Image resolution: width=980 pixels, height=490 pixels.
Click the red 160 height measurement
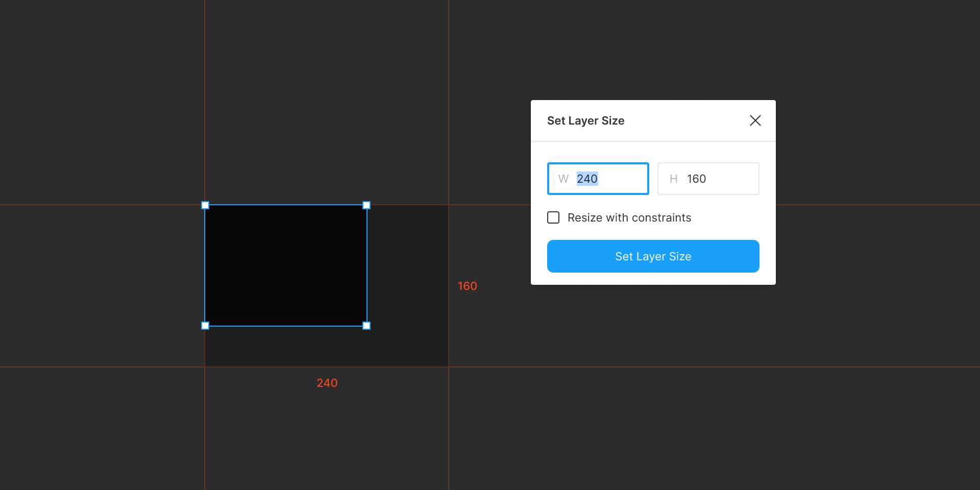[x=467, y=286]
